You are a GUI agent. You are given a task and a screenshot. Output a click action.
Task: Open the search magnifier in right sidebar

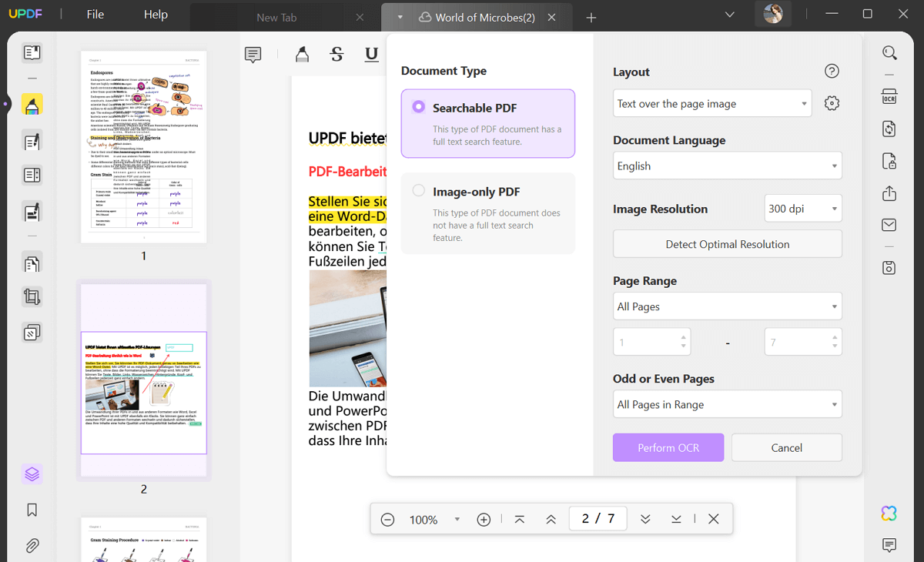[889, 53]
